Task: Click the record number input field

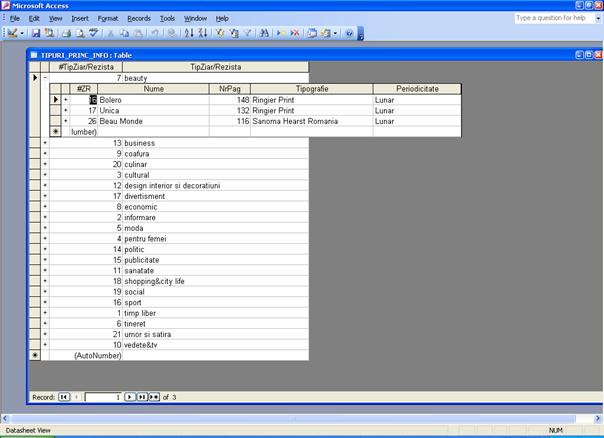Action: pyautogui.click(x=102, y=397)
